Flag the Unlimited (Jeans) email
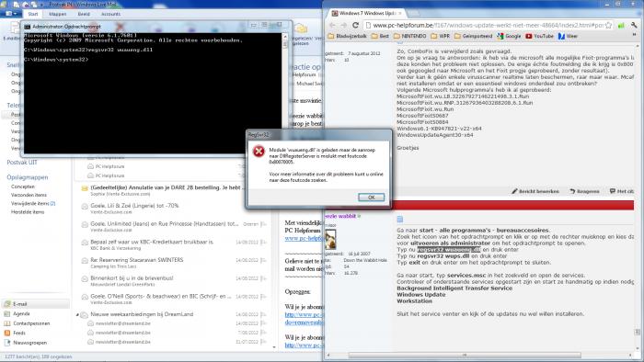Screen dimensions: 644x362 point(263,224)
